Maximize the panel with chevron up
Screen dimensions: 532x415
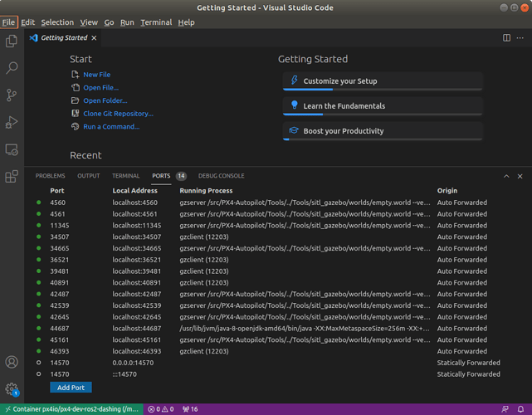506,176
